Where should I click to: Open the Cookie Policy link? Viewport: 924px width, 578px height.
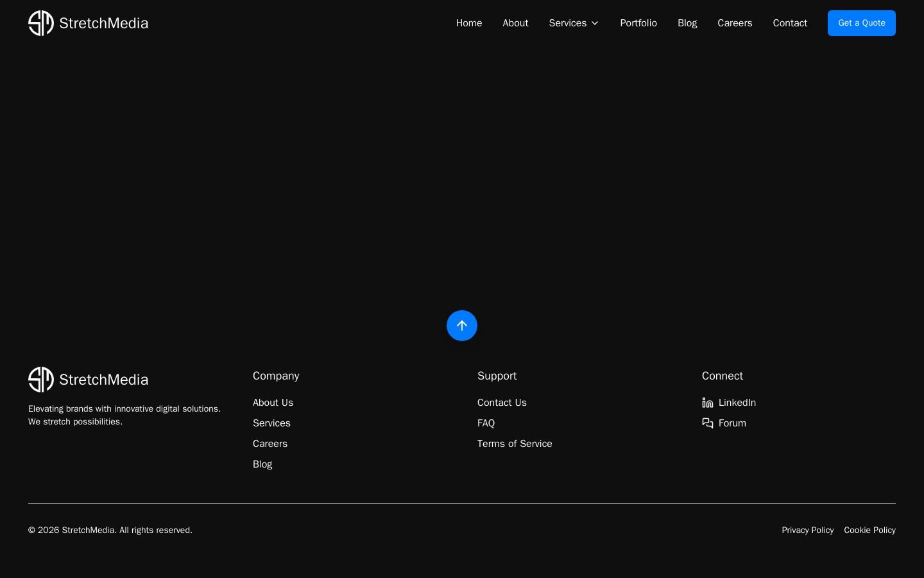pos(869,530)
